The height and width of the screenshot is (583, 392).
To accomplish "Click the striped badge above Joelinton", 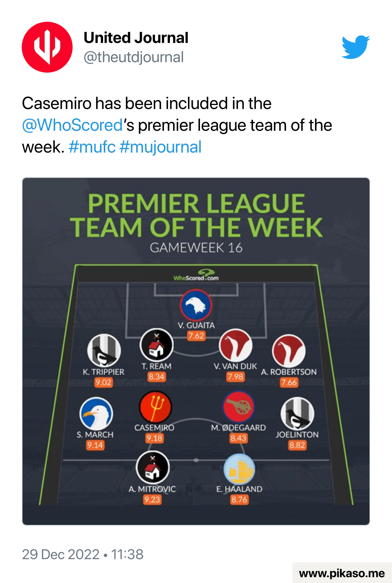I will tap(297, 413).
